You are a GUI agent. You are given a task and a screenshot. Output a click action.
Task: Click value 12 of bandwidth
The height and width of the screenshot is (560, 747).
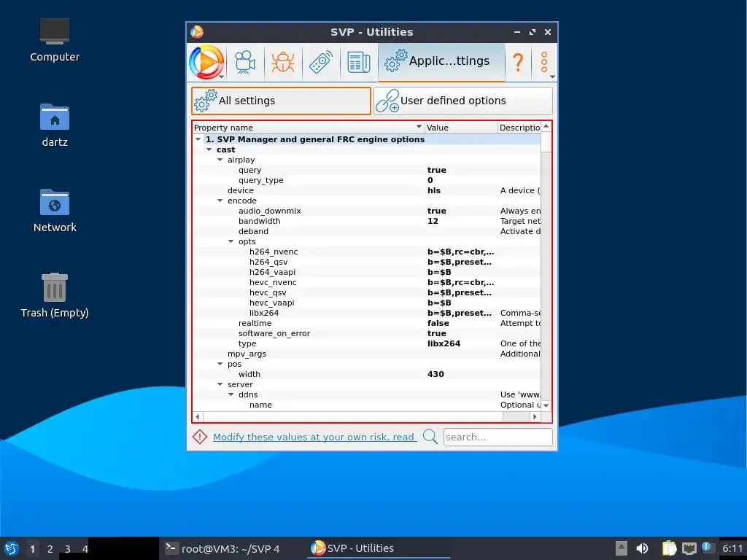(433, 221)
